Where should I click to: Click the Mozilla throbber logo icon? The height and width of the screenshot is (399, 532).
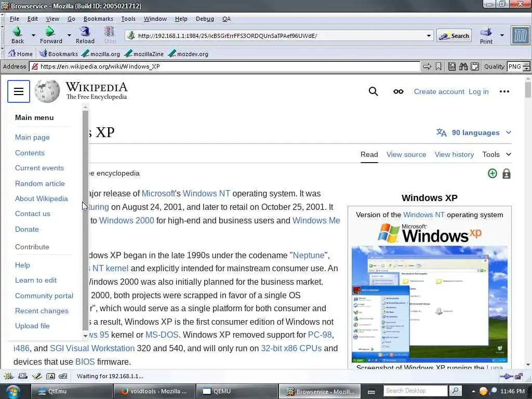[520, 35]
